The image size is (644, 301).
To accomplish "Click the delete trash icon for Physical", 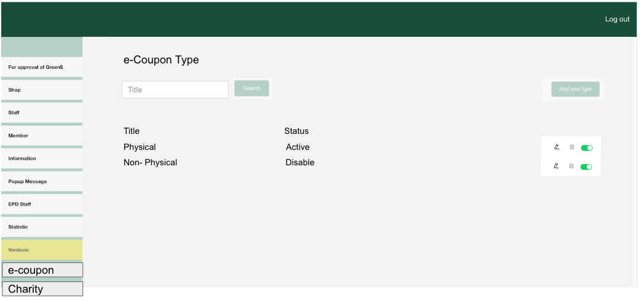I will click(x=572, y=147).
